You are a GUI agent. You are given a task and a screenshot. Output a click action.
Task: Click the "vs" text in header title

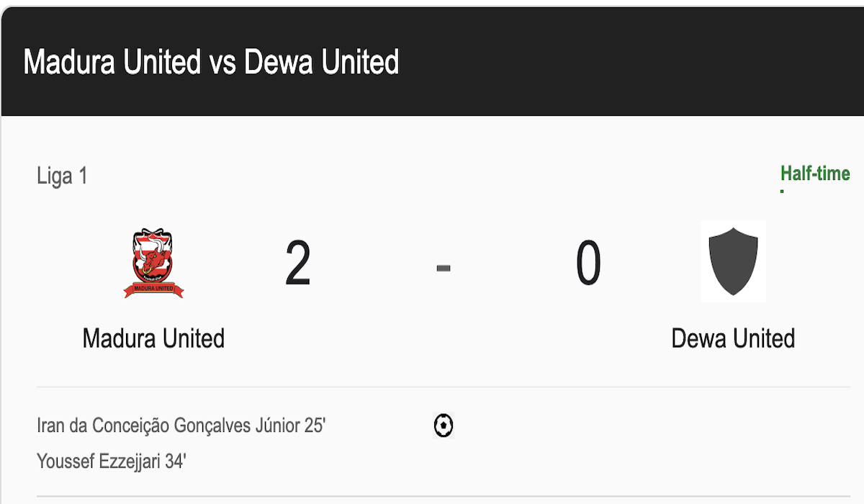[222, 63]
